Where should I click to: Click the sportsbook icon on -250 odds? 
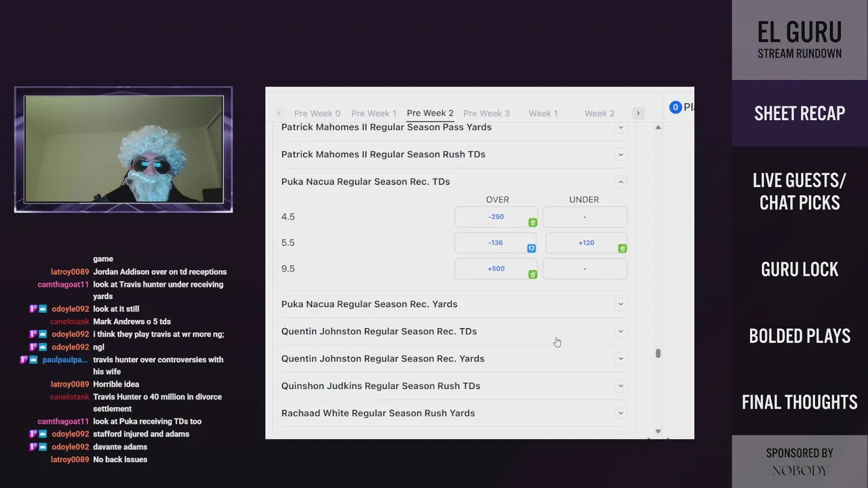tap(532, 222)
